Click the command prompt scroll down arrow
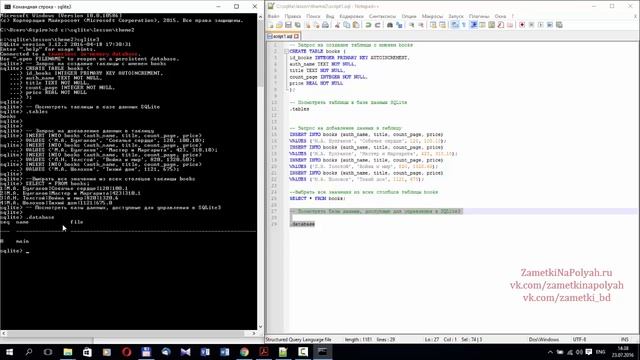 pos(260,327)
